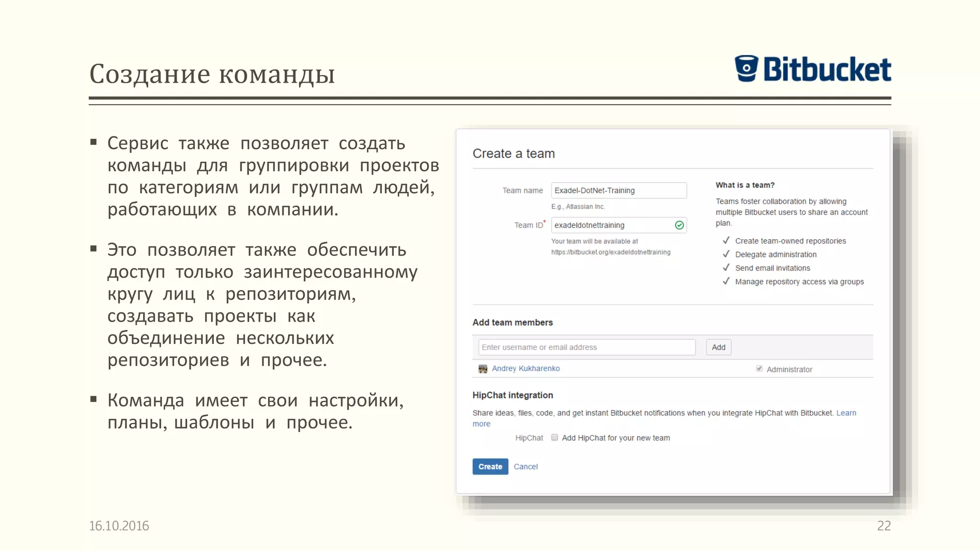Click the bitbucket.org/exadeldotnettraining URL text

point(611,252)
